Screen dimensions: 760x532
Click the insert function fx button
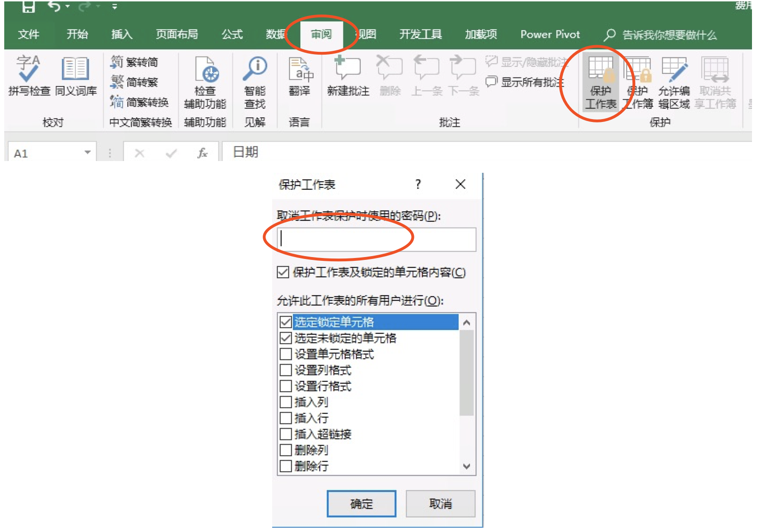(x=202, y=153)
